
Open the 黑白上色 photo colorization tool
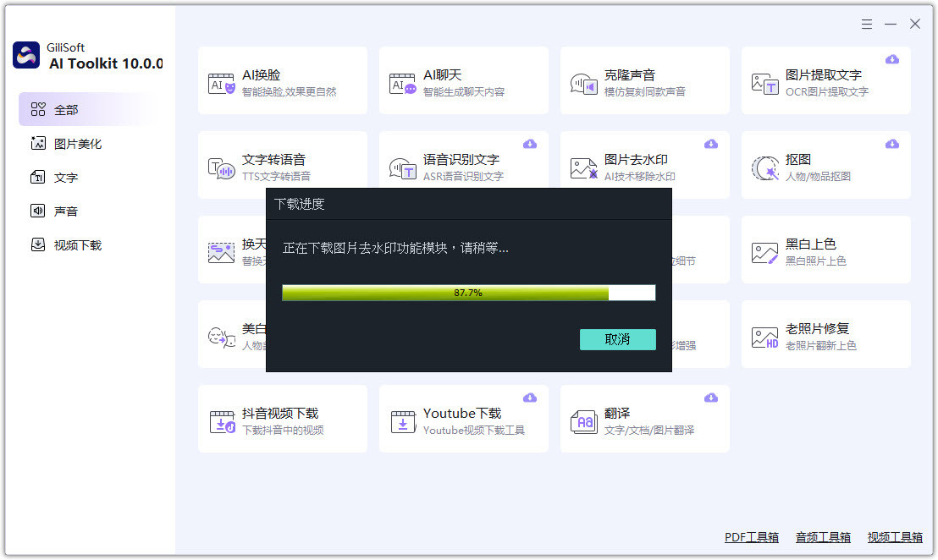825,250
